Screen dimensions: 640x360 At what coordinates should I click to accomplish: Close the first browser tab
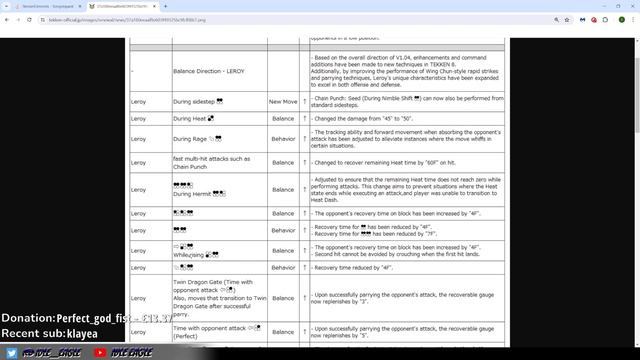click(x=80, y=7)
